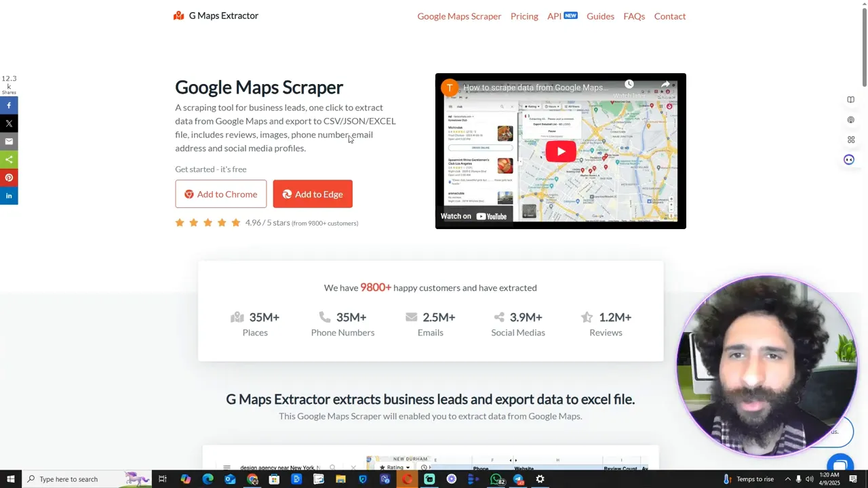The image size is (868, 488).
Task: Click the Watch later clock icon on video
Action: tap(629, 85)
